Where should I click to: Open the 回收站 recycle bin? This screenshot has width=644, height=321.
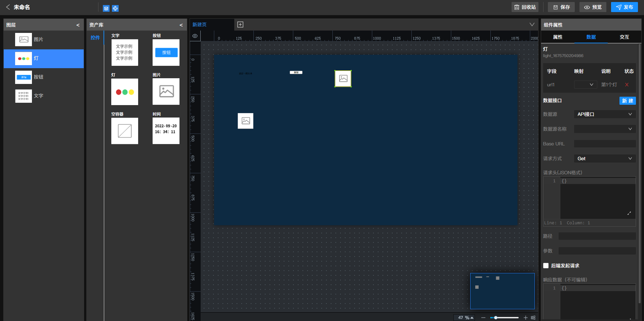point(525,7)
